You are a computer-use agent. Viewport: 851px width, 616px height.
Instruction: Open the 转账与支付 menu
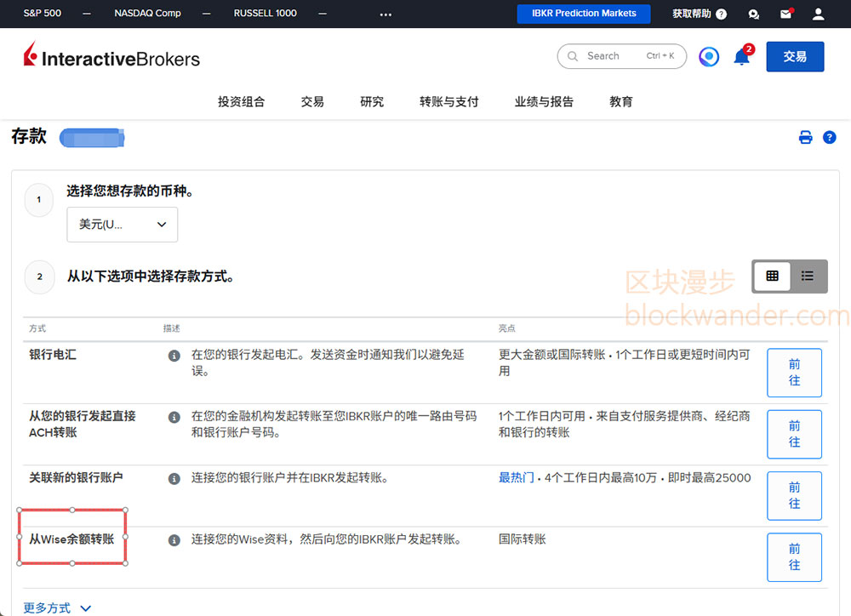point(448,101)
